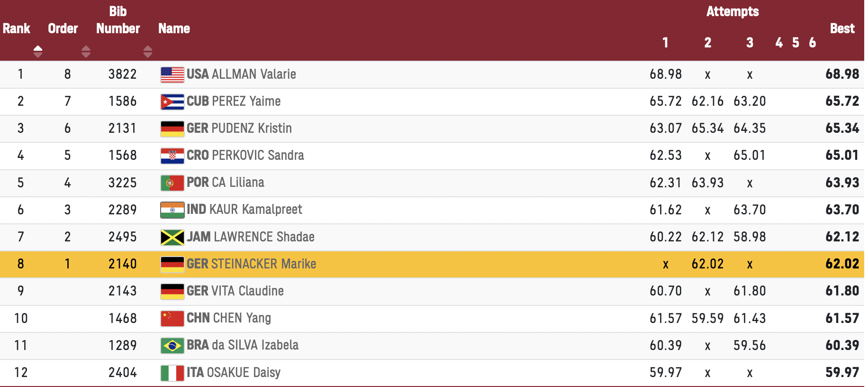Click the USA flag icon for Allman
The image size is (868, 387).
[172, 74]
